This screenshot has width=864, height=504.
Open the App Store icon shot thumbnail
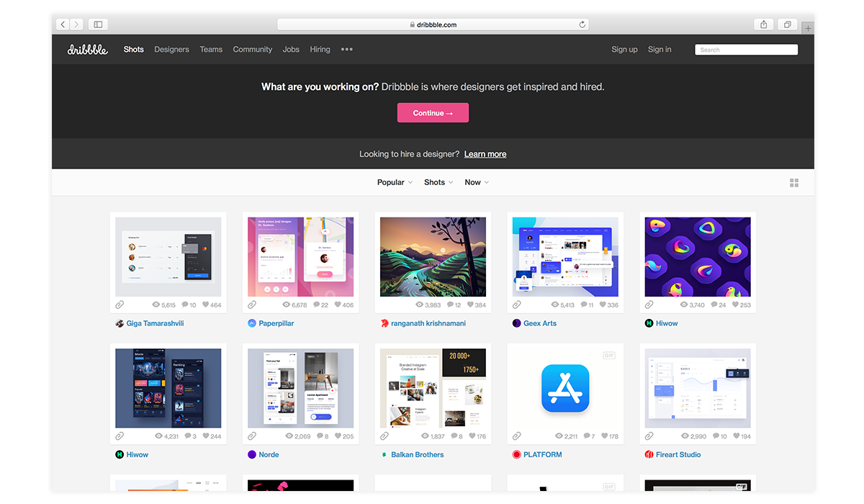coord(564,389)
